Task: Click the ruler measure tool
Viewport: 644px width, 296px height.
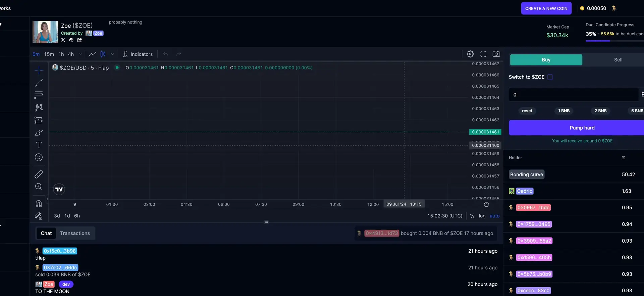Action: [39, 174]
